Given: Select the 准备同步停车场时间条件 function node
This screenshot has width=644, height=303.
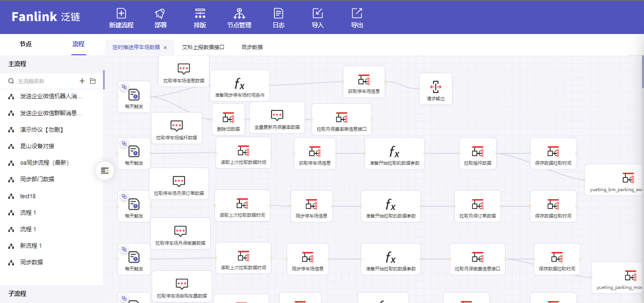Looking at the screenshot, I should pos(239,85).
